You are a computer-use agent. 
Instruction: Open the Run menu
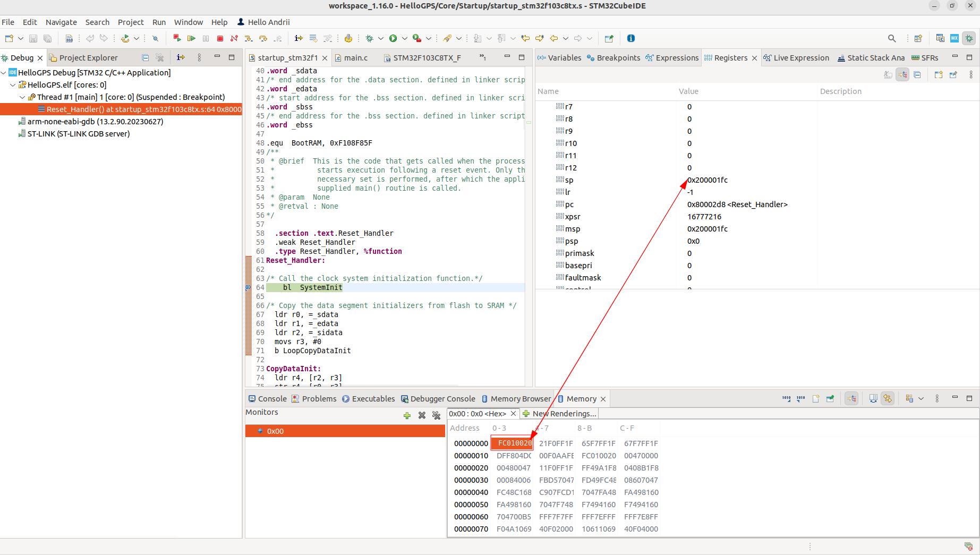point(159,22)
